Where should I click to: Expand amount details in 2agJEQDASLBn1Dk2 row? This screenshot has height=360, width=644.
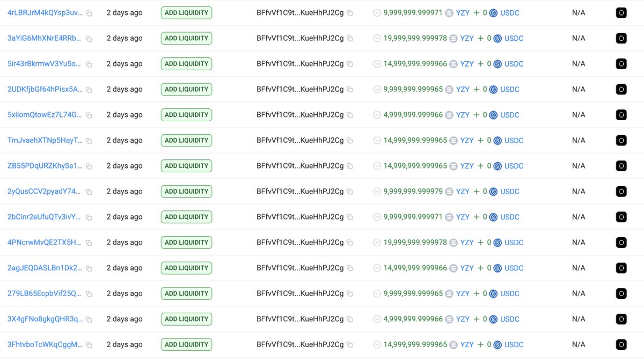point(377,268)
